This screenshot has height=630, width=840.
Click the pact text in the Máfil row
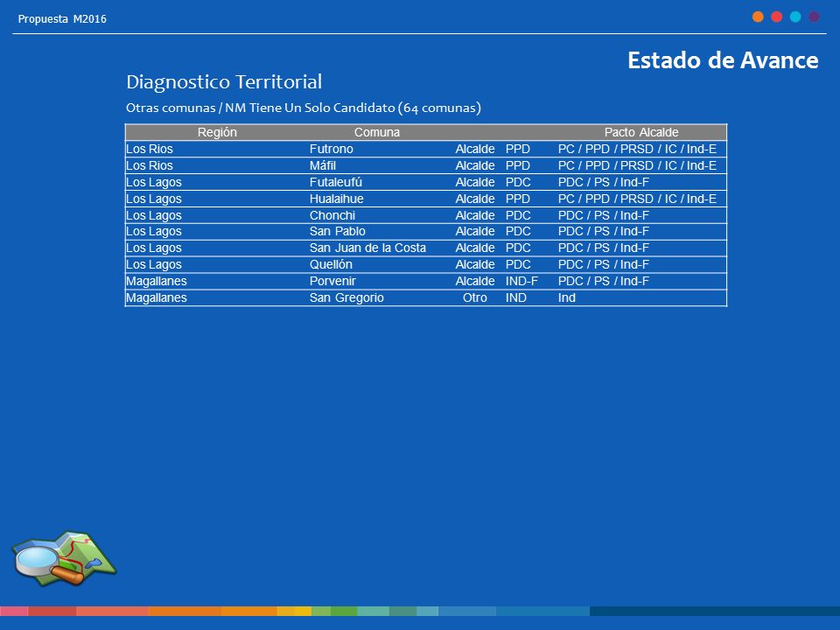[637, 165]
